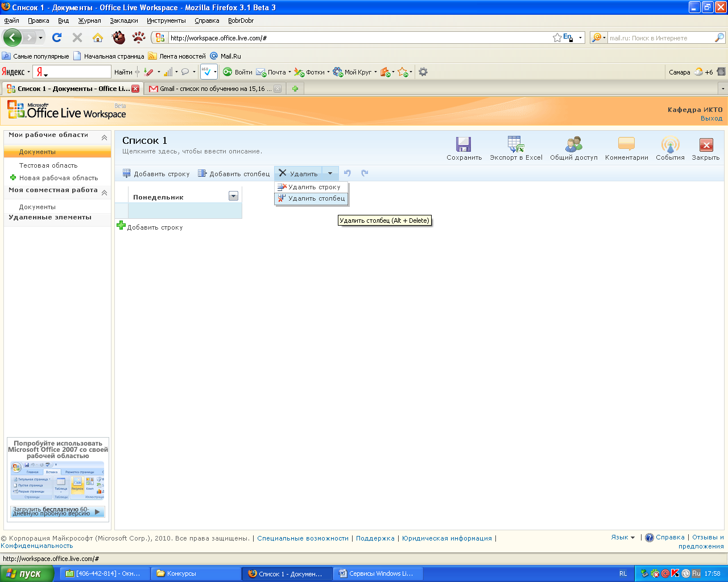Open the Язык language dropdown in footer
Viewport: 728px width, 582px height.
(623, 537)
